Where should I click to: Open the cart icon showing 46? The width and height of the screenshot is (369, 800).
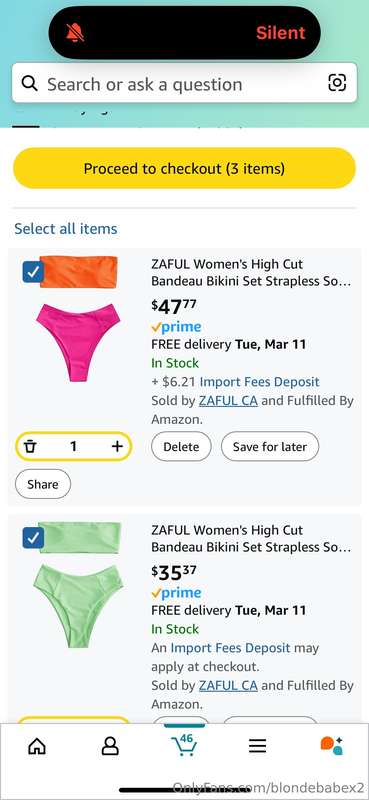tap(184, 745)
